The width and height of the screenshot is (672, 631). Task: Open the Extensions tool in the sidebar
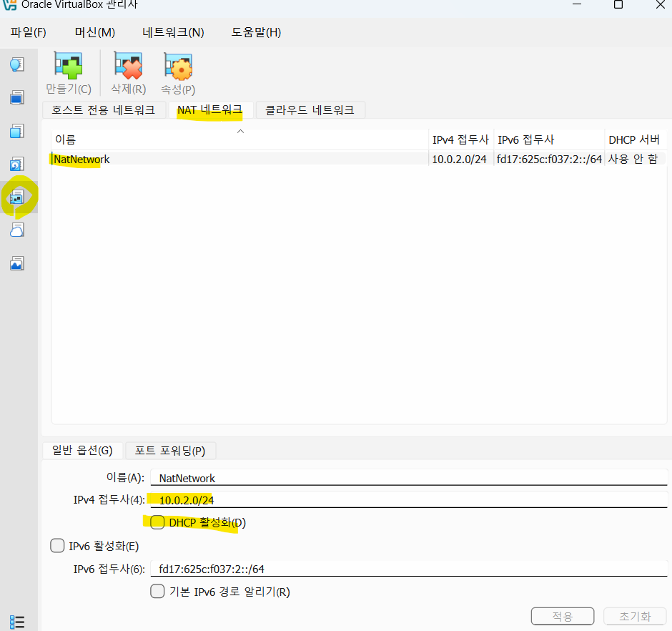click(x=16, y=131)
